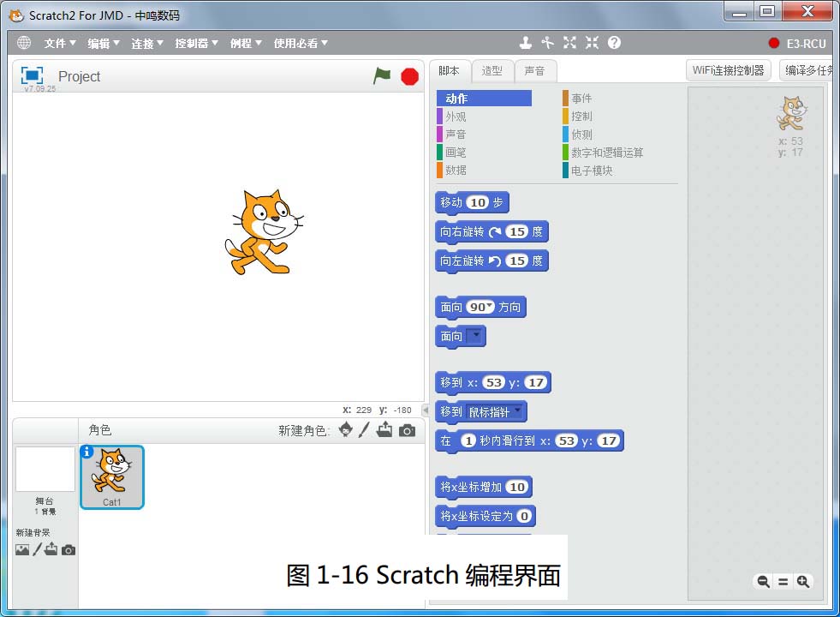This screenshot has height=617, width=840.
Task: Click the shrink sprite icon
Action: point(592,43)
